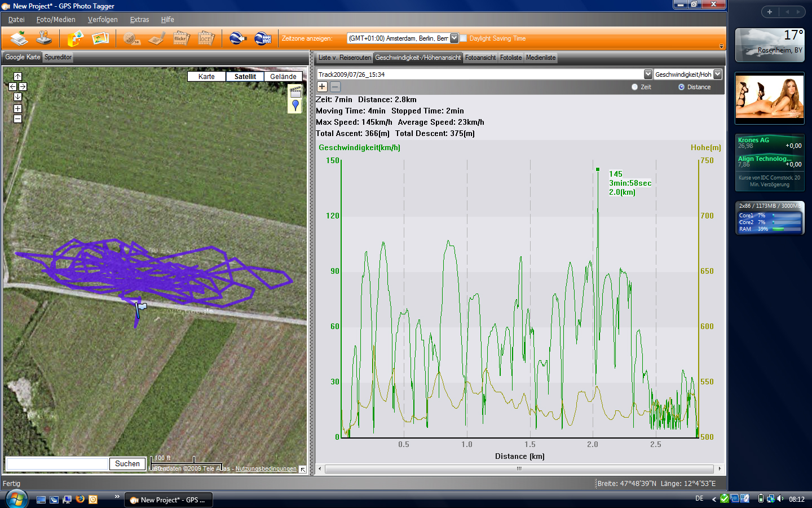This screenshot has width=812, height=508.
Task: Switch to the Spureditor tab
Action: pos(58,57)
